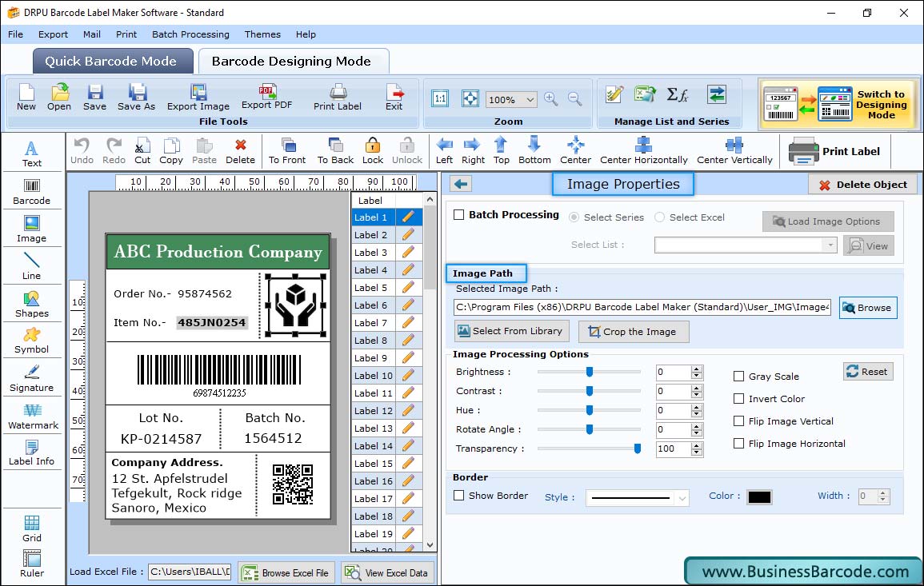Decrease the Transparency spinner value
924x586 pixels.
(697, 452)
